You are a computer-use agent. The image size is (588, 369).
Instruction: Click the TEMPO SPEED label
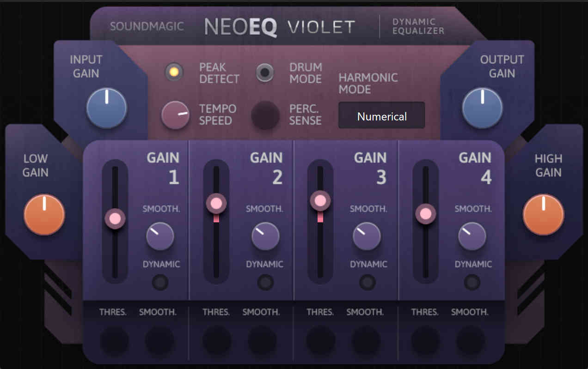[x=218, y=115]
